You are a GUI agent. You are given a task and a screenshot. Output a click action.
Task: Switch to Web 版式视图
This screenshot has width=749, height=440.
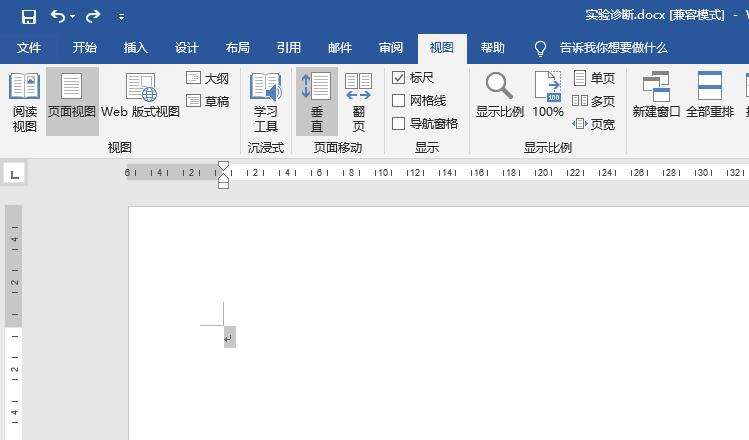pos(140,96)
